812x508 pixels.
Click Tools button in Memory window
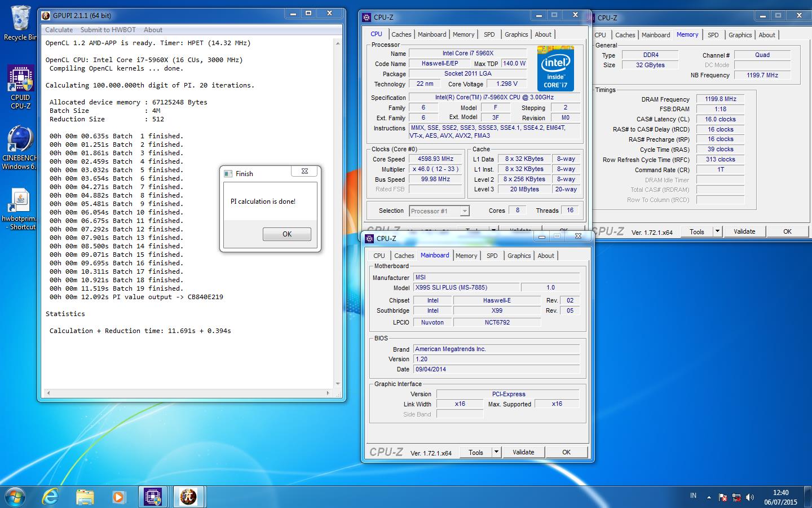697,231
